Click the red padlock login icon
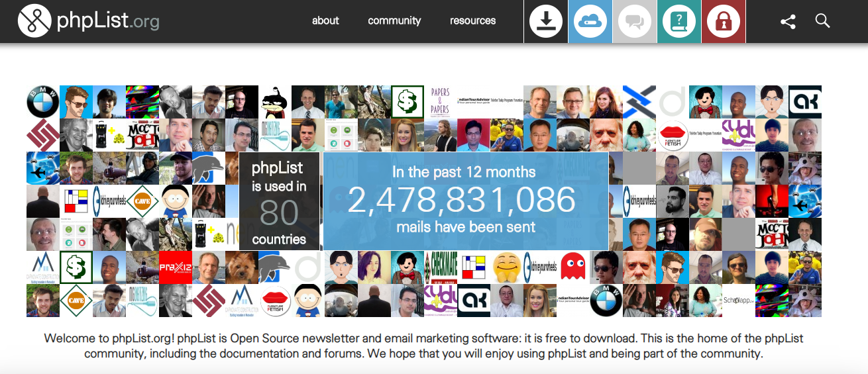 [724, 21]
